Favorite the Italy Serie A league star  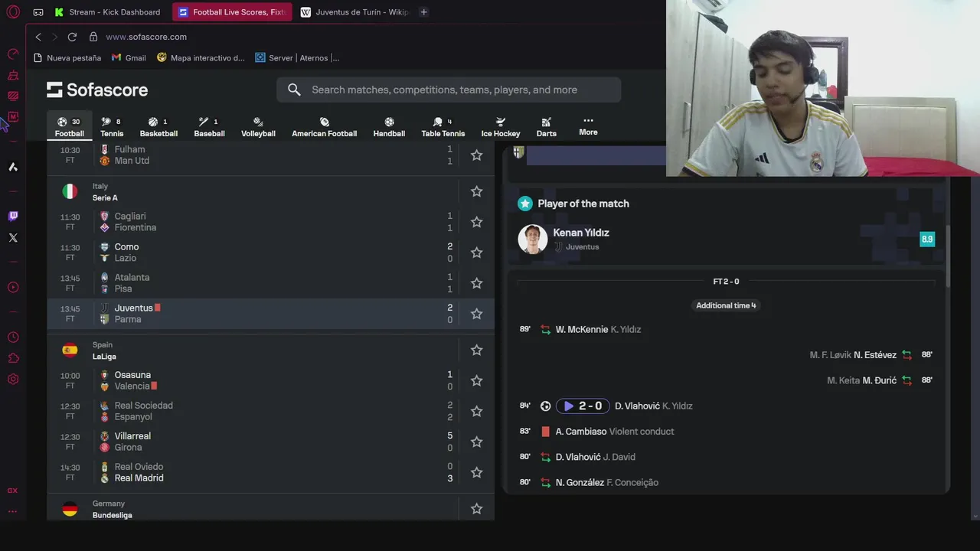tap(476, 191)
